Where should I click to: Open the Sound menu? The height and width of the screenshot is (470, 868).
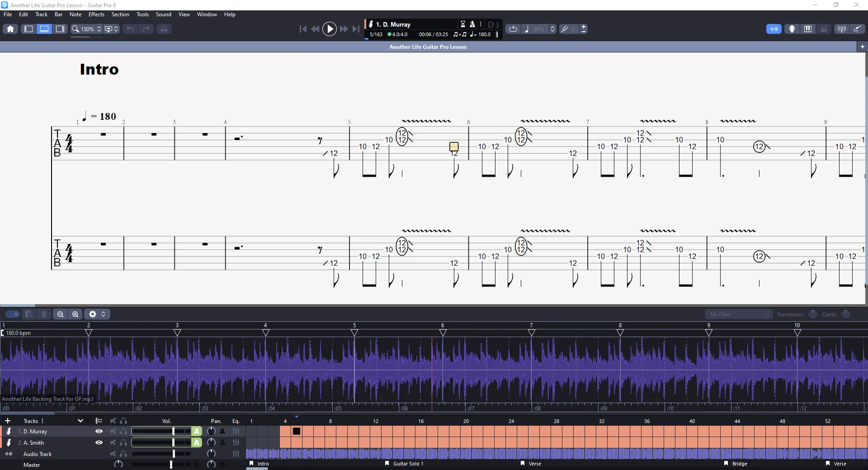click(163, 14)
